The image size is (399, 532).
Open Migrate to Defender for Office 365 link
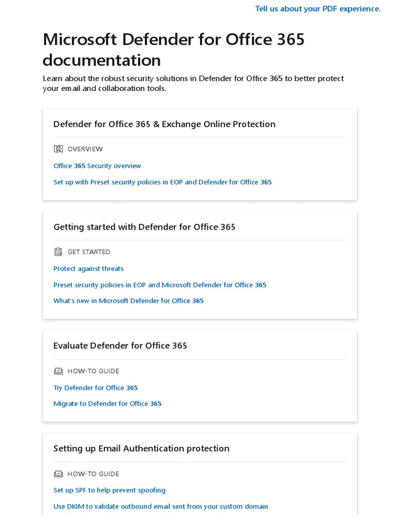pos(108,404)
